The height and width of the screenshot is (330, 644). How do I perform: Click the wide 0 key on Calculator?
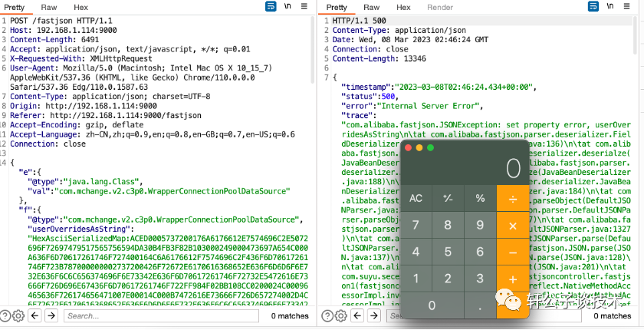click(432, 305)
